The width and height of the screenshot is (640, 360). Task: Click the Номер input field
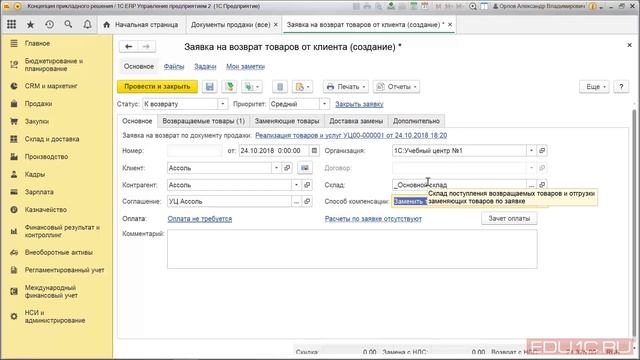click(194, 151)
